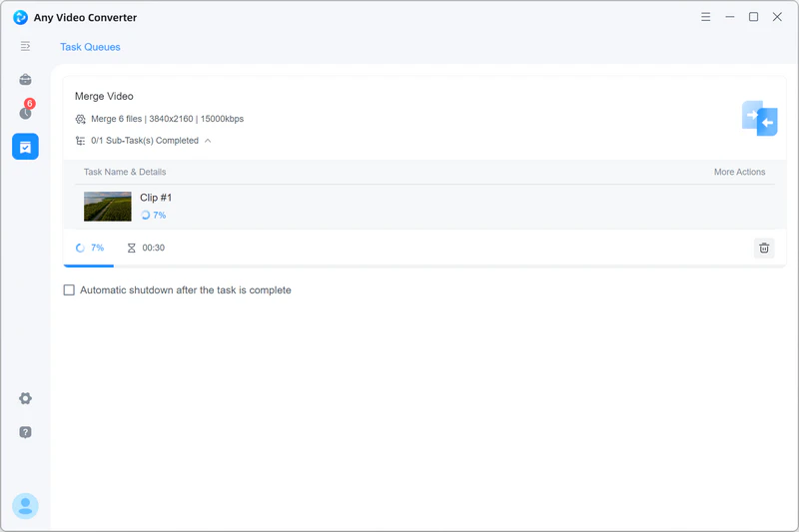Screen dimensions: 799x532
Task: Click the merge video icon at right
Action: pyautogui.click(x=759, y=118)
